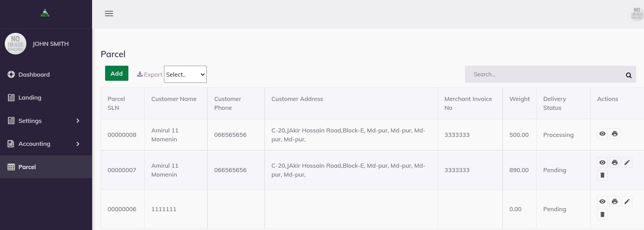Image resolution: width=644 pixels, height=230 pixels.
Task: Click the Export link
Action: 150,75
